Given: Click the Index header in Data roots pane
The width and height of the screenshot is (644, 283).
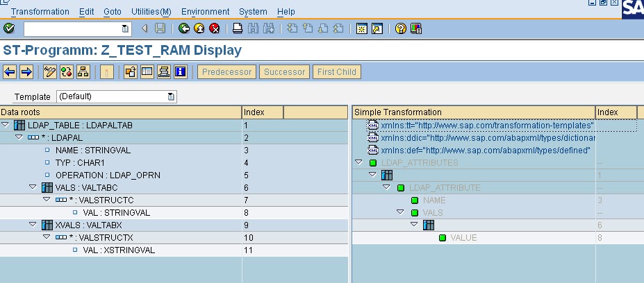Looking at the screenshot, I should click(263, 112).
